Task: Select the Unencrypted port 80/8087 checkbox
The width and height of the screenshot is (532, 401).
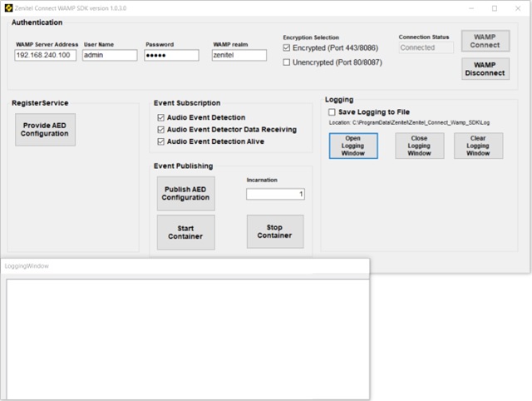Action: (x=288, y=62)
